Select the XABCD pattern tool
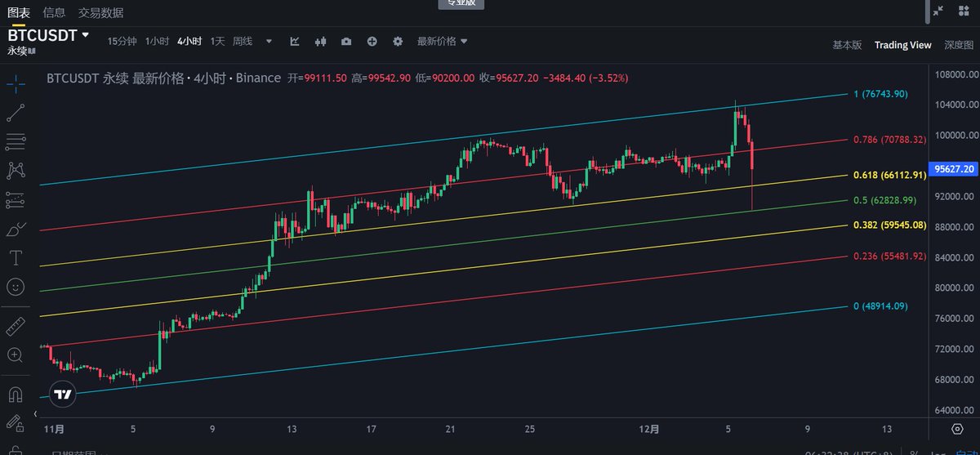 pyautogui.click(x=16, y=171)
